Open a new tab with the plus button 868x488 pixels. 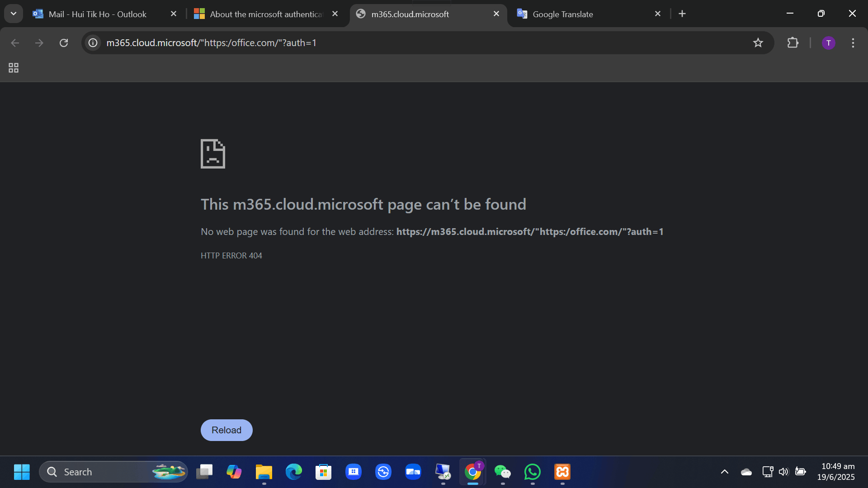[682, 14]
